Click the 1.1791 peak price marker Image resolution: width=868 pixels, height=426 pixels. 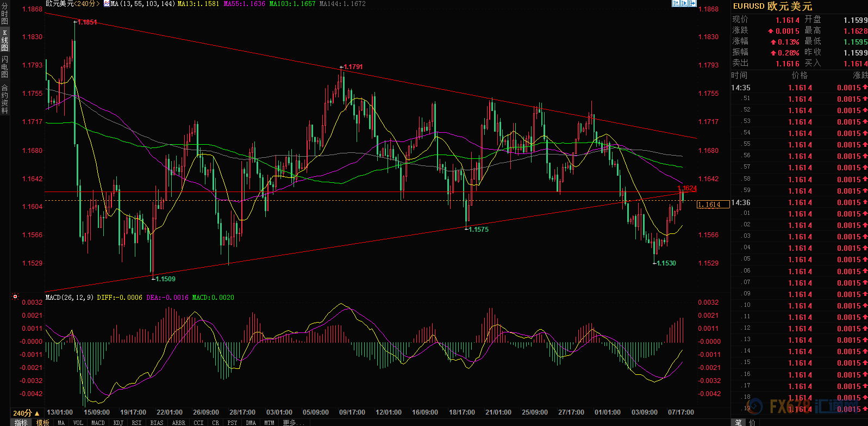coord(353,67)
